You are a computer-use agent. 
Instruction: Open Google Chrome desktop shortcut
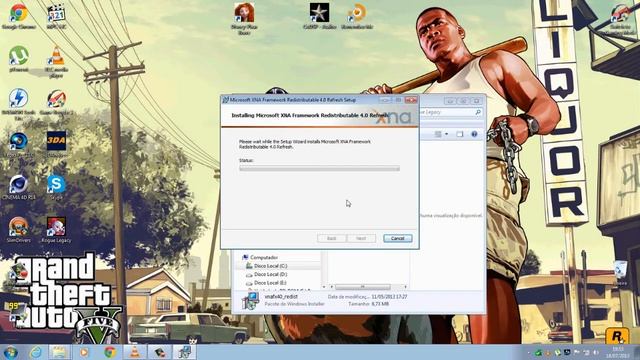19,16
